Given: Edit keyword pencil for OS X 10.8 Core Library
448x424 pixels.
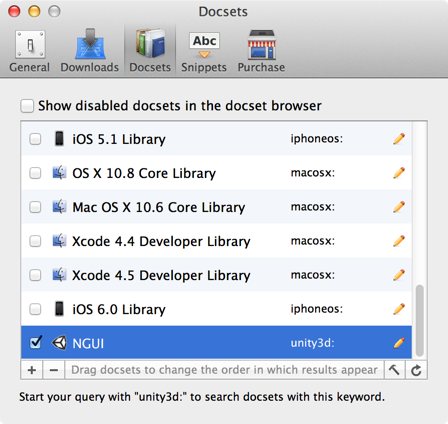Looking at the screenshot, I should tap(399, 173).
